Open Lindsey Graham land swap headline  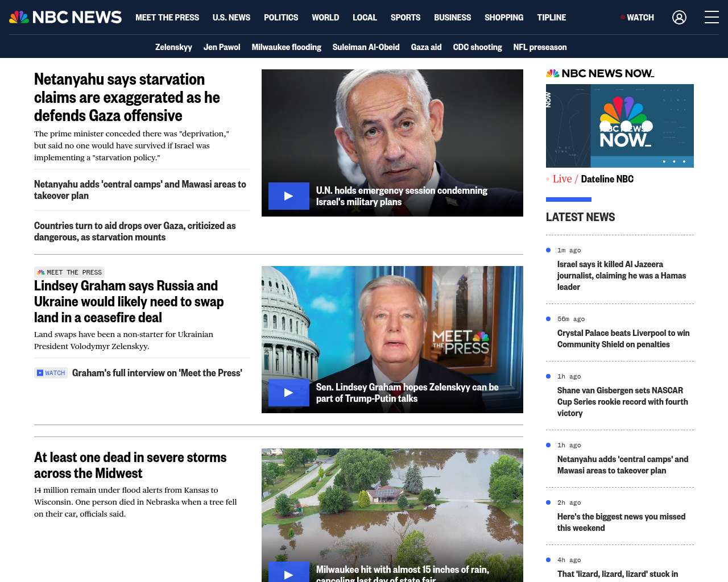[129, 301]
